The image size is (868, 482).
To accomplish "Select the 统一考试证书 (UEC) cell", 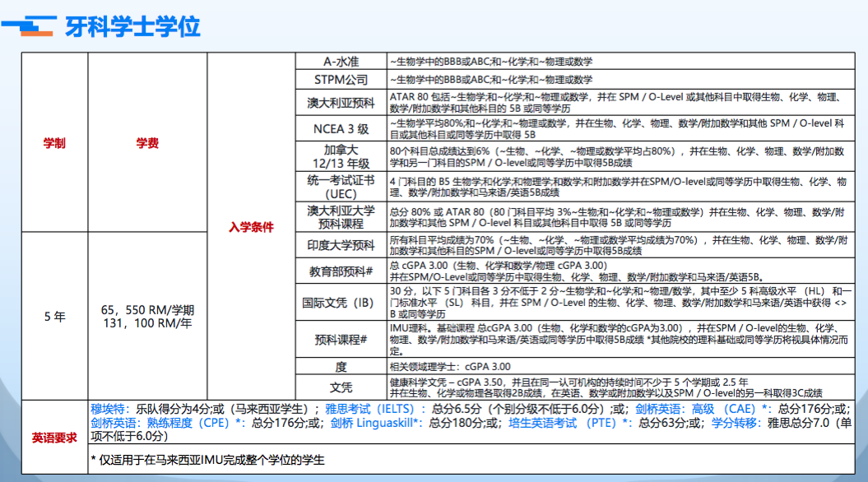I will [x=340, y=187].
